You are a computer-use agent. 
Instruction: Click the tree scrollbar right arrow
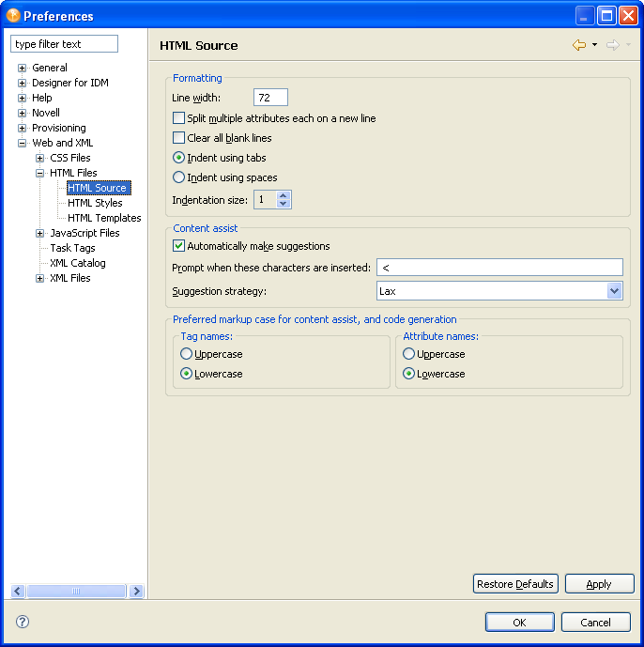click(x=136, y=591)
